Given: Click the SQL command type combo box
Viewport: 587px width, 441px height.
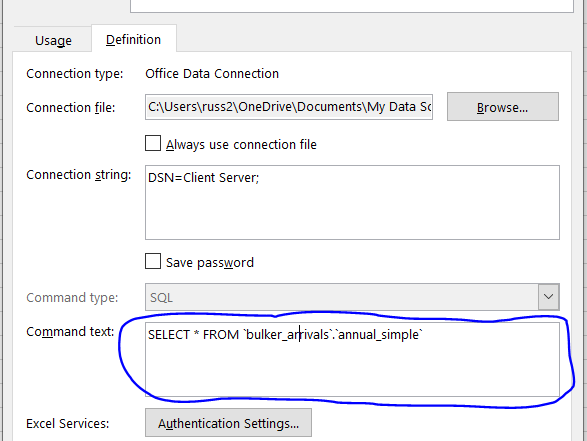Looking at the screenshot, I should [x=352, y=297].
